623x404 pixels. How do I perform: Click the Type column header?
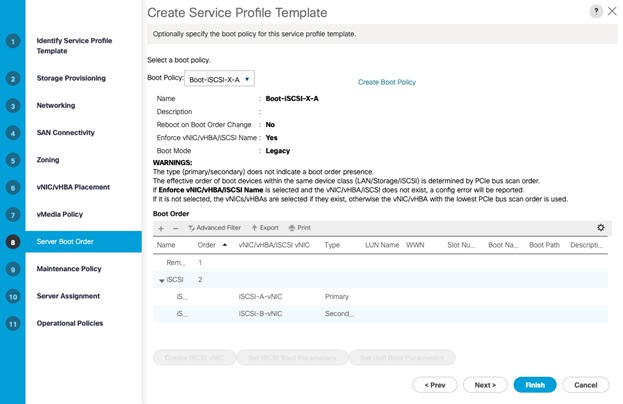(332, 245)
